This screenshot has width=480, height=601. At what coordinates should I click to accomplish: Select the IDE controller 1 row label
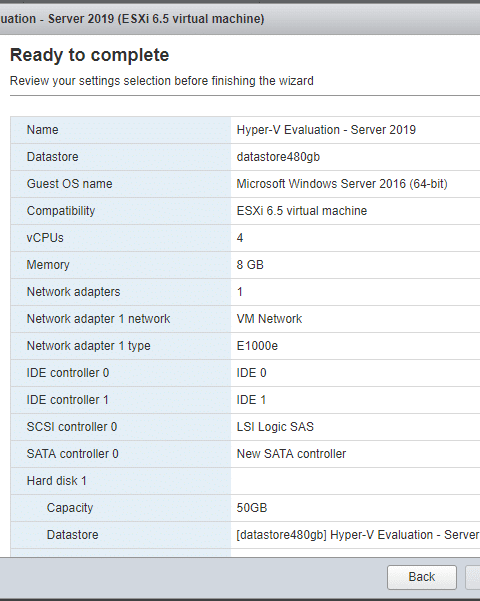67,400
